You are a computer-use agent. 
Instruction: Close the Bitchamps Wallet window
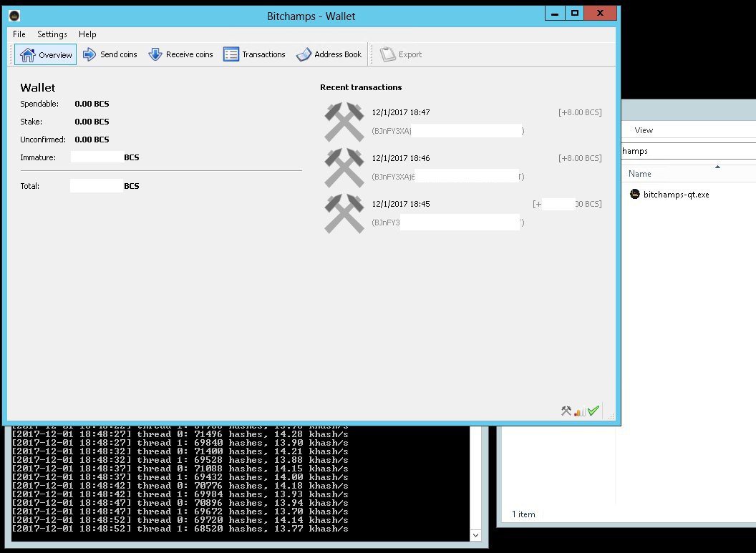point(600,14)
